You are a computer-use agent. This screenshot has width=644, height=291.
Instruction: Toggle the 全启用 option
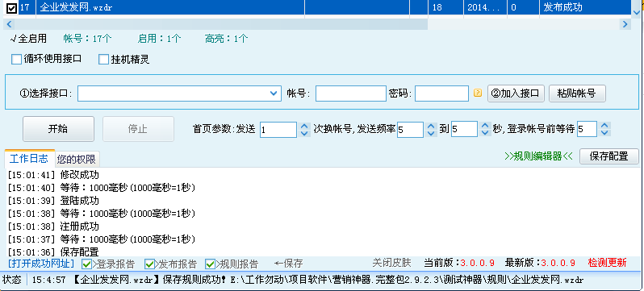28,39
